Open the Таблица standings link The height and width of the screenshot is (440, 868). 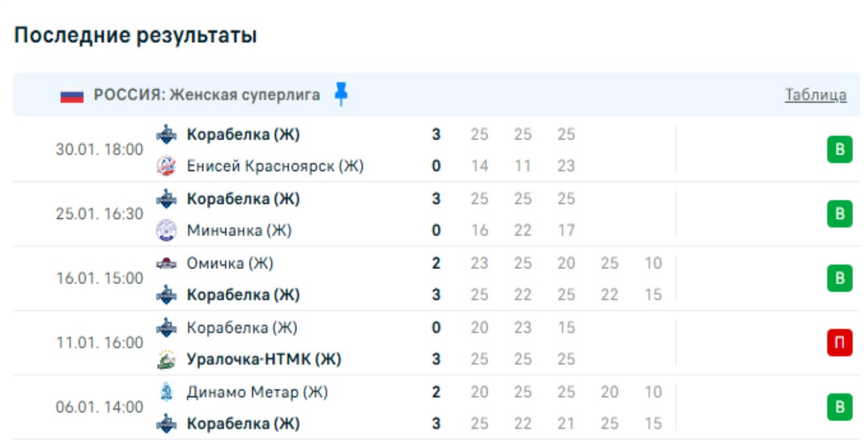815,95
